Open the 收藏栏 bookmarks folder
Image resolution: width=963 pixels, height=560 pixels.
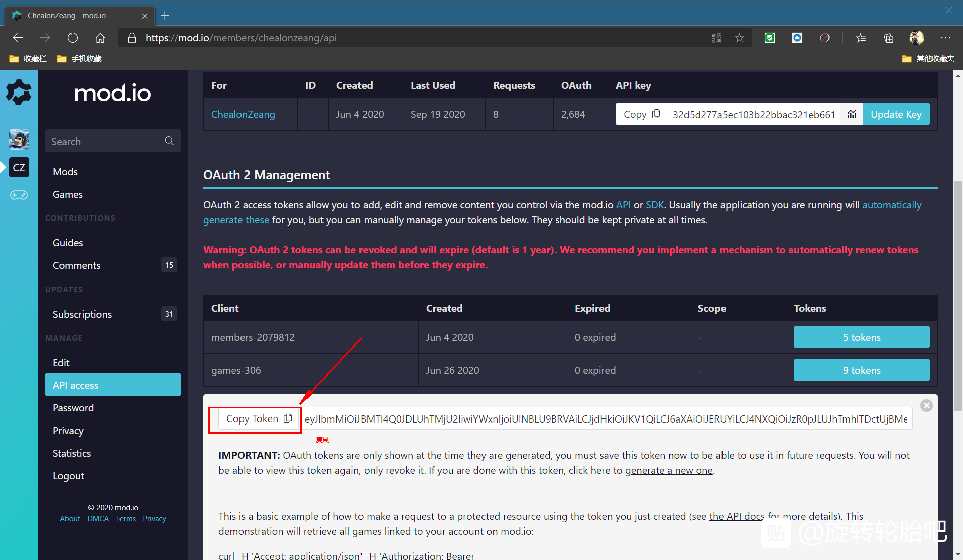[x=28, y=59]
